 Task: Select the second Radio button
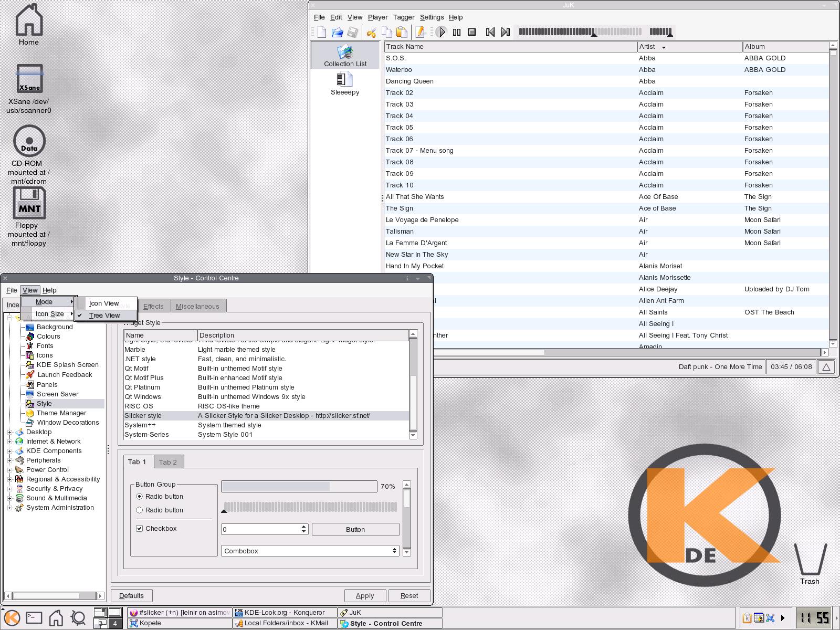point(139,510)
